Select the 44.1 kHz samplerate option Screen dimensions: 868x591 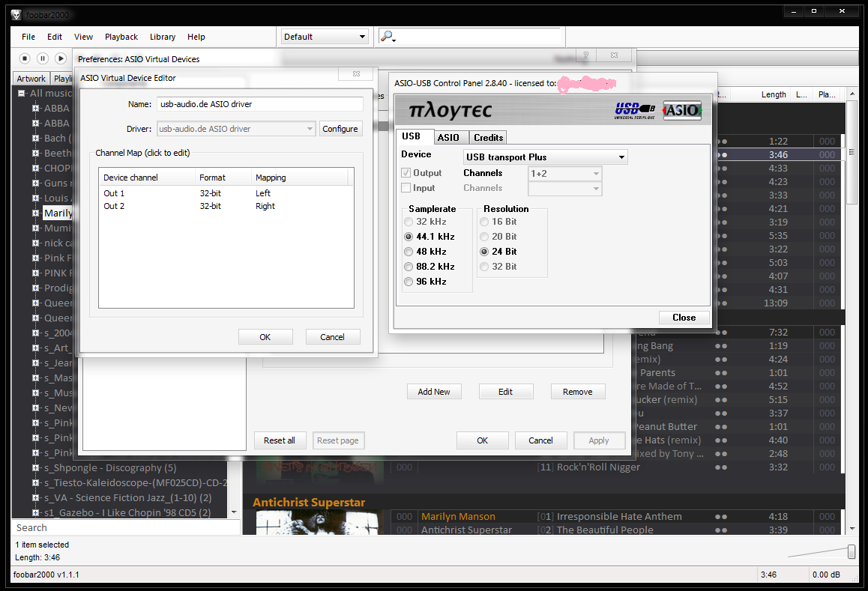click(409, 237)
